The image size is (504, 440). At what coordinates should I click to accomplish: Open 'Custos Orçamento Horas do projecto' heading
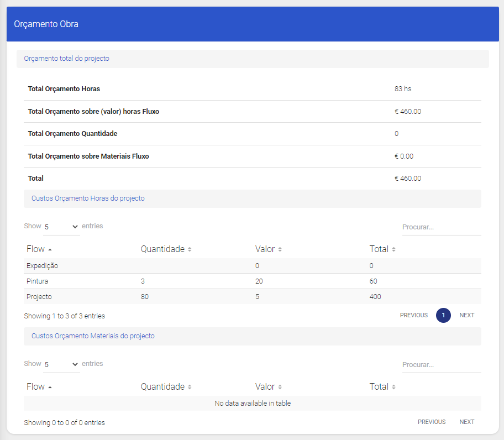point(88,198)
